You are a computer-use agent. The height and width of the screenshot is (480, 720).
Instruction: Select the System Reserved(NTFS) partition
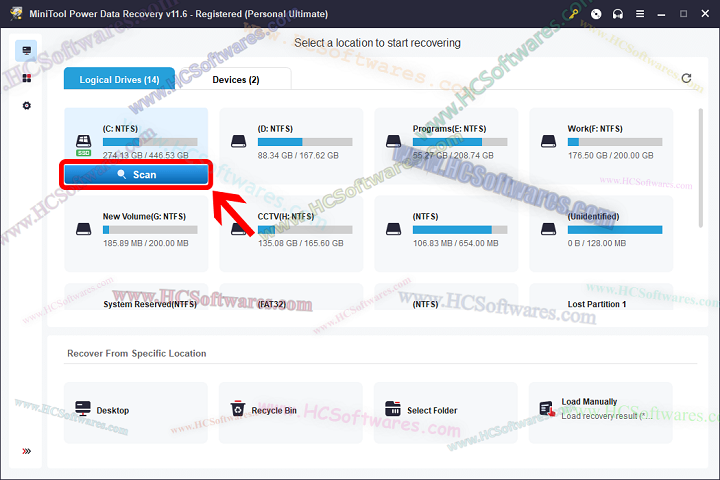(136, 298)
